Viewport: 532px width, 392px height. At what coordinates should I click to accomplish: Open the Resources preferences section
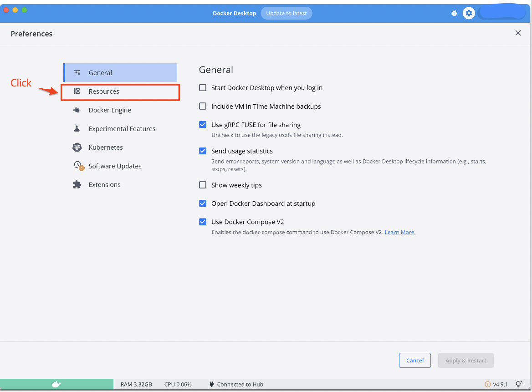tap(120, 92)
